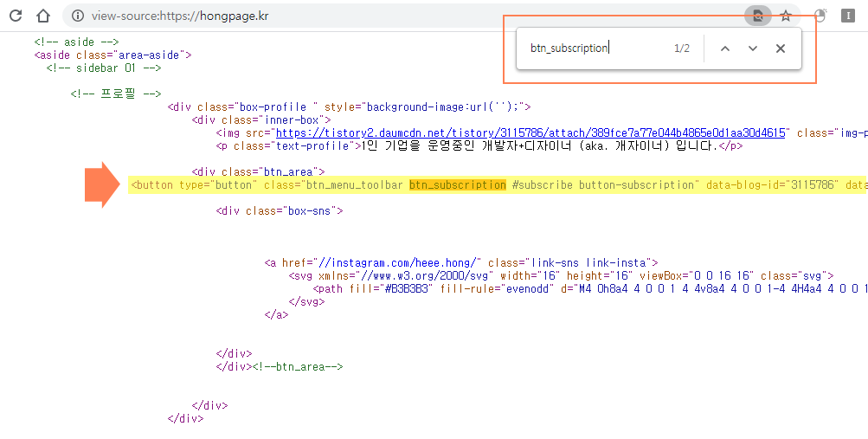This screenshot has width=868, height=439.
Task: Click the div class="box-sns" line
Action: coord(280,211)
